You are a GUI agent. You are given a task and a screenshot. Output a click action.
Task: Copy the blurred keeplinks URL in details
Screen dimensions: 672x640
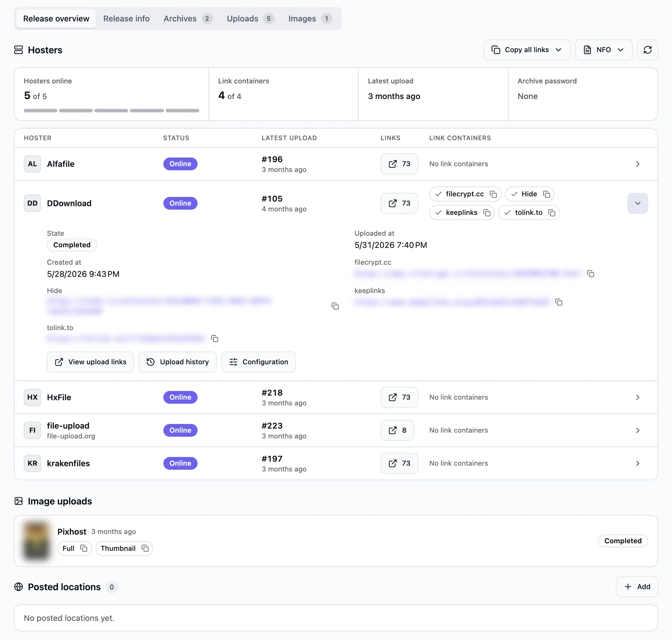(x=559, y=302)
